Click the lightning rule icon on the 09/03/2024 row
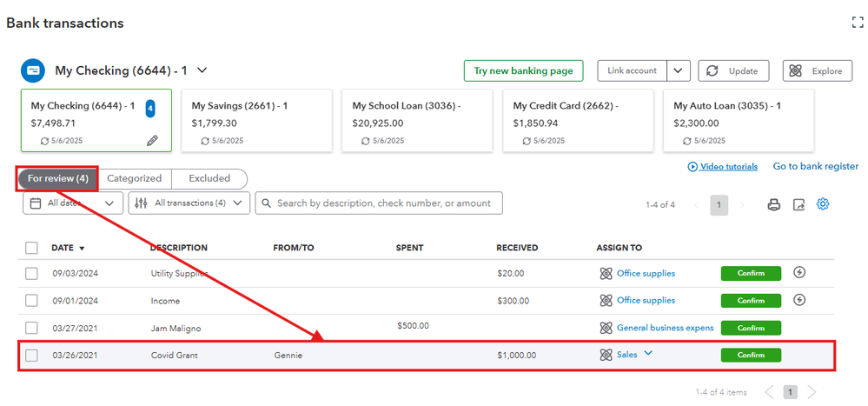The image size is (868, 406). point(799,273)
